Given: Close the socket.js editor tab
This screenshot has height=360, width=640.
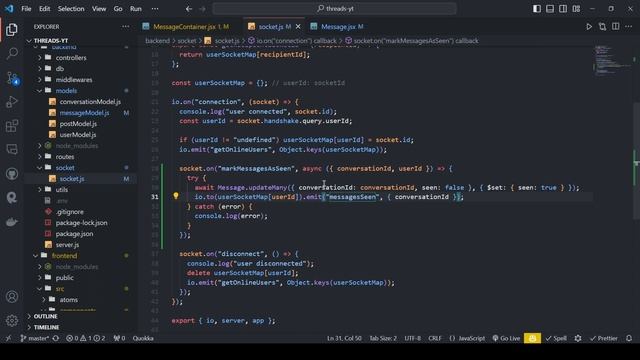Looking at the screenshot, I should [298, 27].
